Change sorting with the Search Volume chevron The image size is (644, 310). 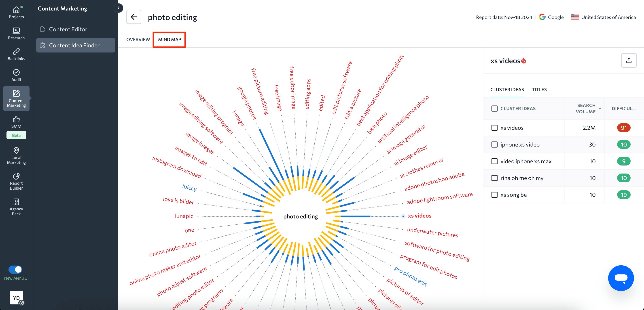point(600,108)
